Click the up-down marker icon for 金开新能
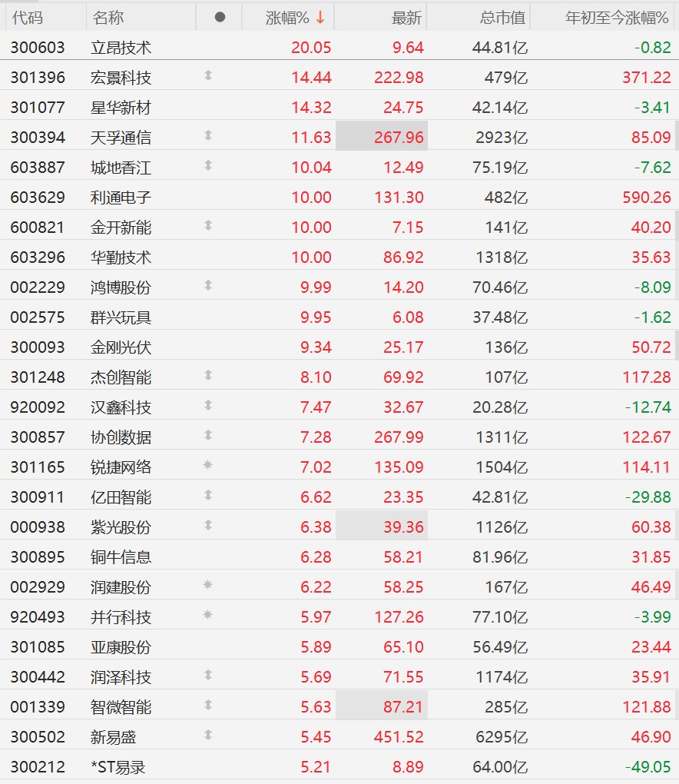The height and width of the screenshot is (784, 679). [208, 225]
